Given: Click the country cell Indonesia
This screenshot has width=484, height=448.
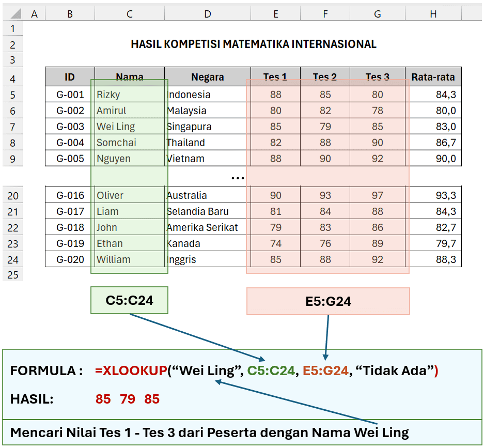Looking at the screenshot, I should (x=208, y=95).
